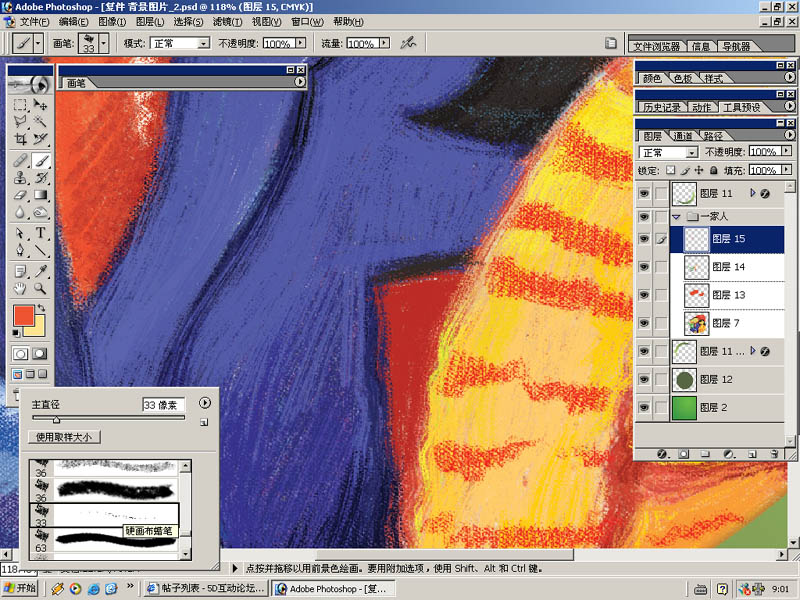Hide the 图层 7 layer

tap(644, 323)
